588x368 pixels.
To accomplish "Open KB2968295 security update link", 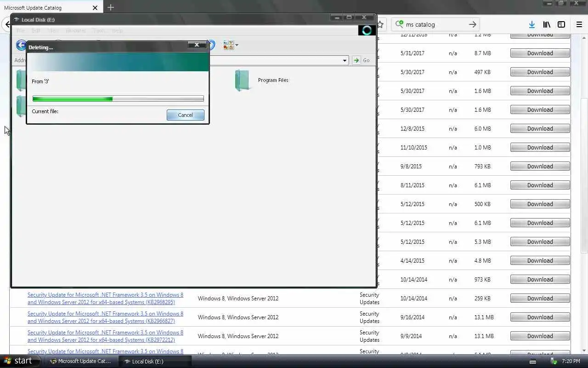I will 105,299.
